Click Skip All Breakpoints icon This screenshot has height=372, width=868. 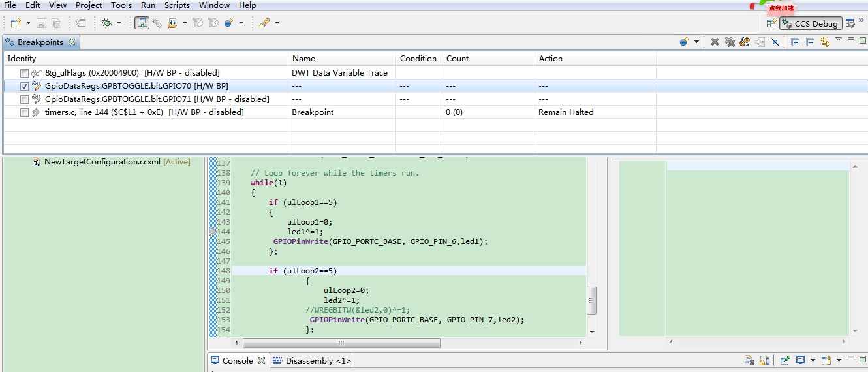(775, 42)
